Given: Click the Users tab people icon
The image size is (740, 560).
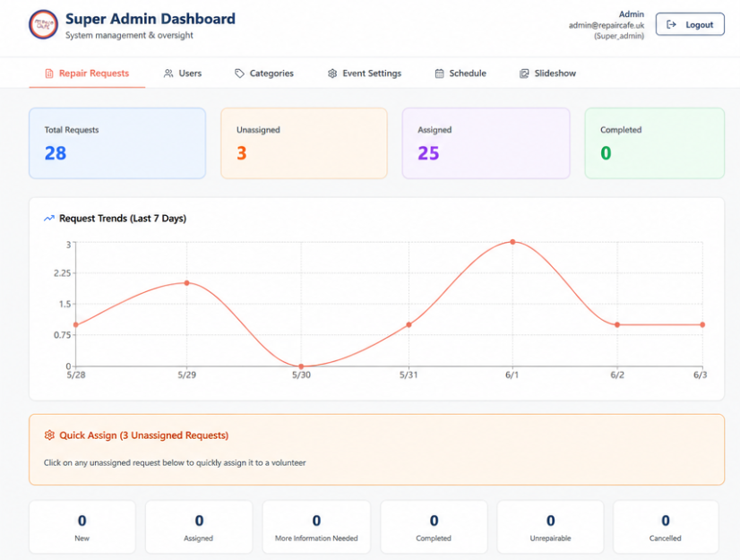Looking at the screenshot, I should pyautogui.click(x=168, y=73).
